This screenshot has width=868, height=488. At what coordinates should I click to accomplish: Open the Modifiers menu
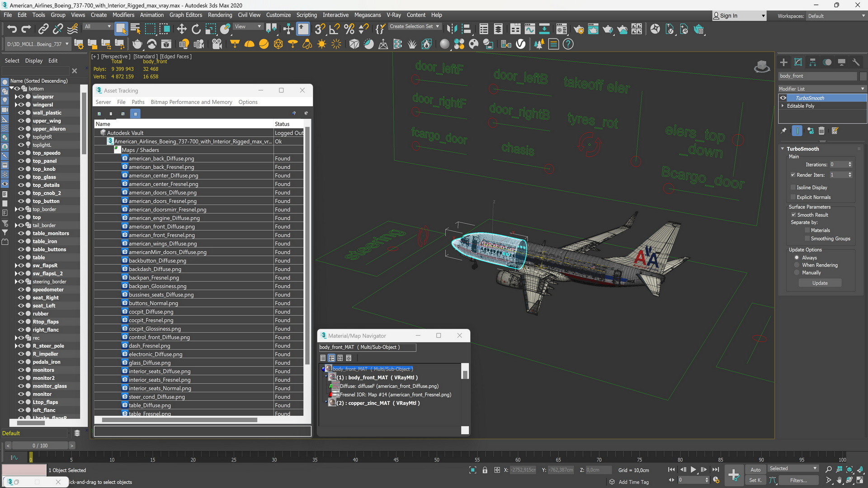[123, 15]
